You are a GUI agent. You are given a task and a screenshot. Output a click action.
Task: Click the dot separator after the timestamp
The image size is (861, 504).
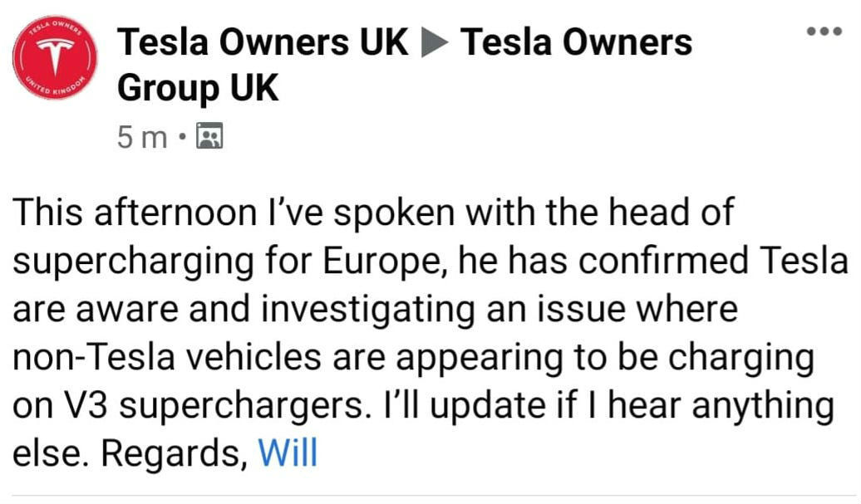tap(182, 135)
